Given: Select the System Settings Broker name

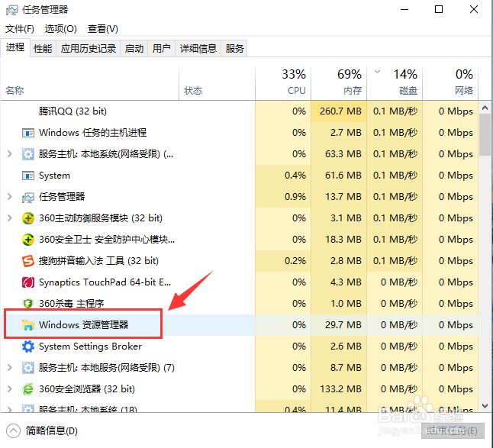Looking at the screenshot, I should click(x=90, y=346).
